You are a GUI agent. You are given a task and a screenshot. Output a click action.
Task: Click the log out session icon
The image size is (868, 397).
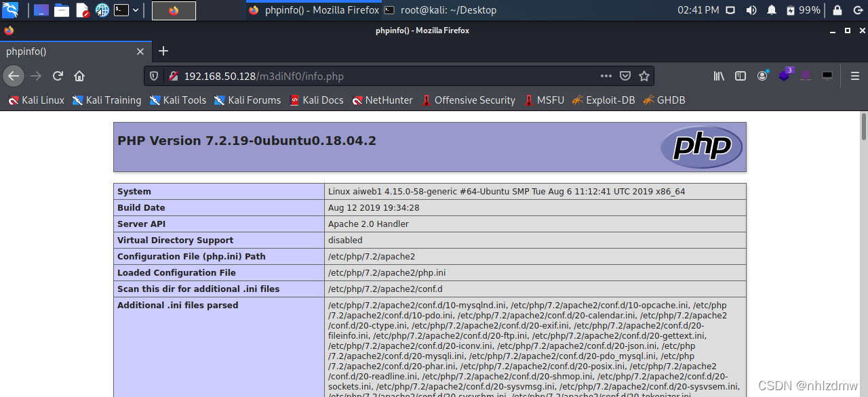[857, 10]
